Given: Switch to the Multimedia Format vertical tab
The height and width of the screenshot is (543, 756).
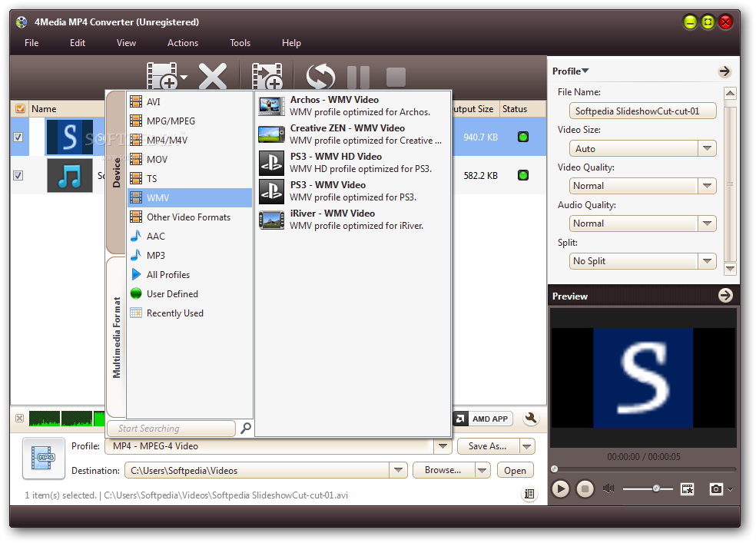Looking at the screenshot, I should point(116,337).
